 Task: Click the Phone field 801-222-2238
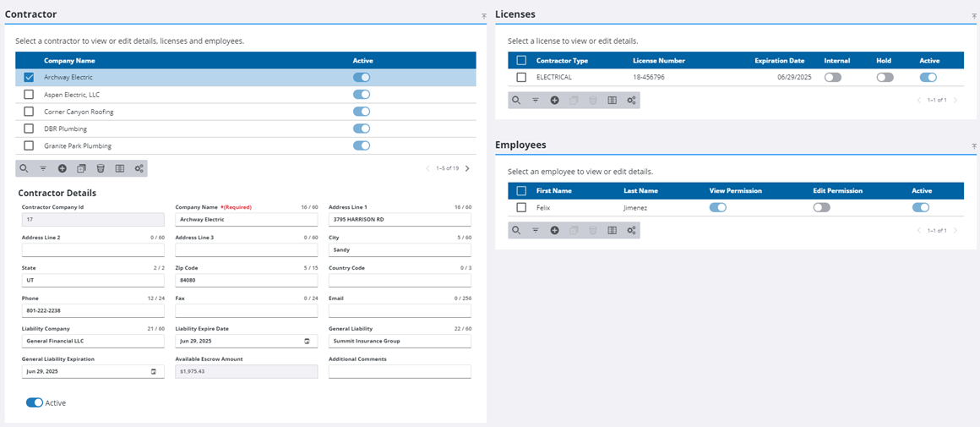click(93, 310)
